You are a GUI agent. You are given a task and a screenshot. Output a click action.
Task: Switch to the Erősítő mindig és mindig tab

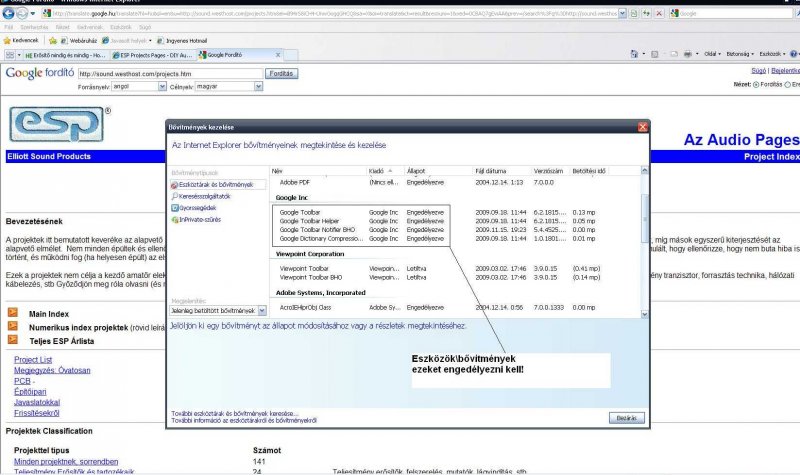pyautogui.click(x=65, y=55)
